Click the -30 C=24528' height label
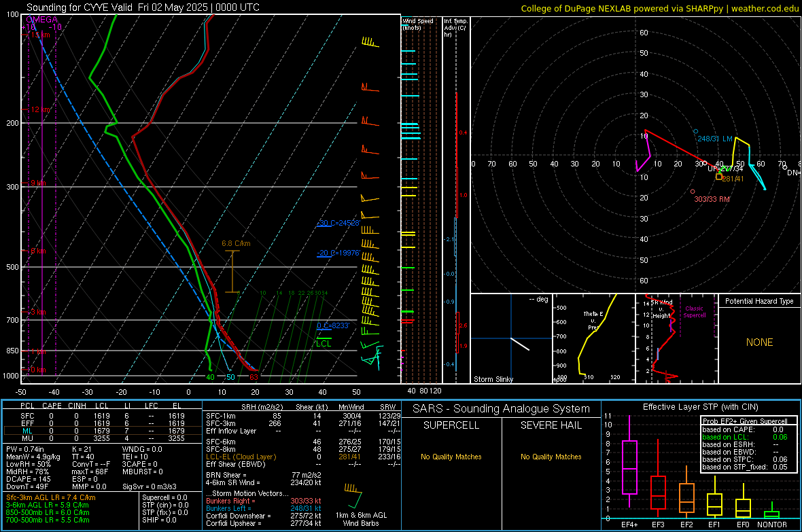This screenshot has width=802, height=532. click(x=338, y=223)
